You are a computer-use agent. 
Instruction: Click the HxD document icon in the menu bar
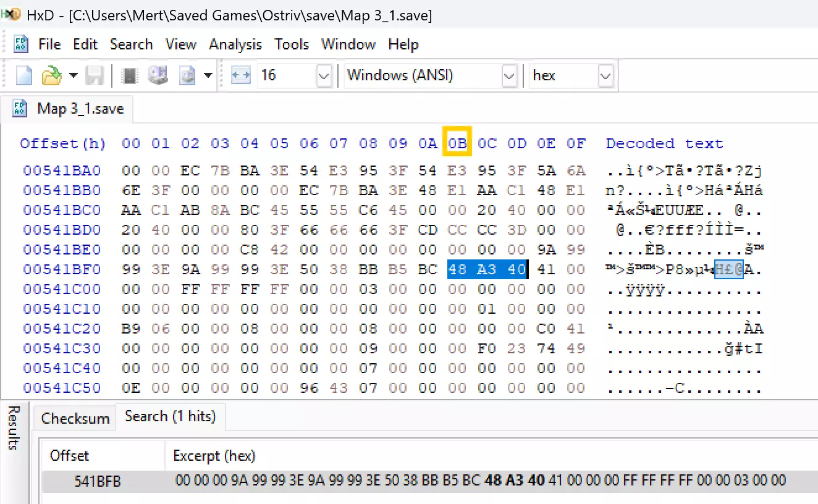pos(21,44)
